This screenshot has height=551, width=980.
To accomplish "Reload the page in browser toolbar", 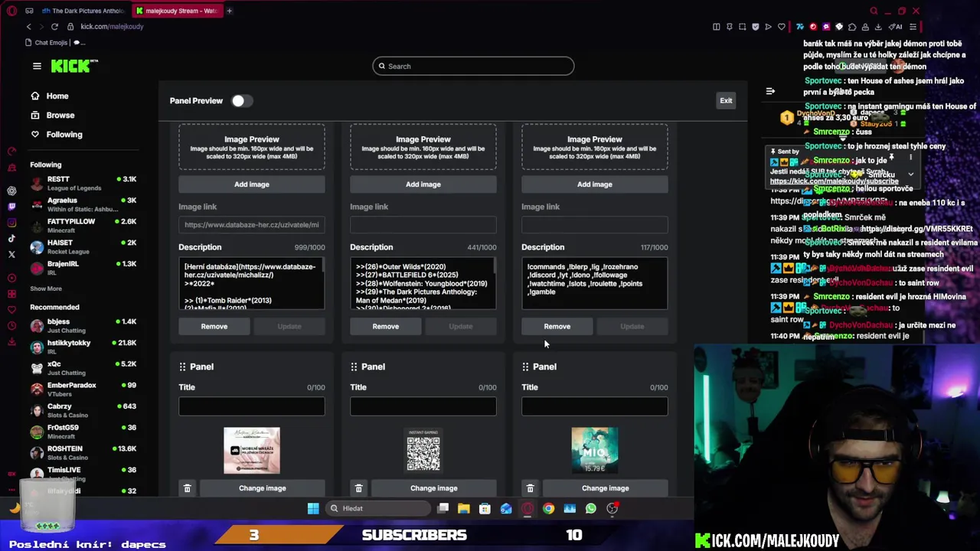I will 54,27.
